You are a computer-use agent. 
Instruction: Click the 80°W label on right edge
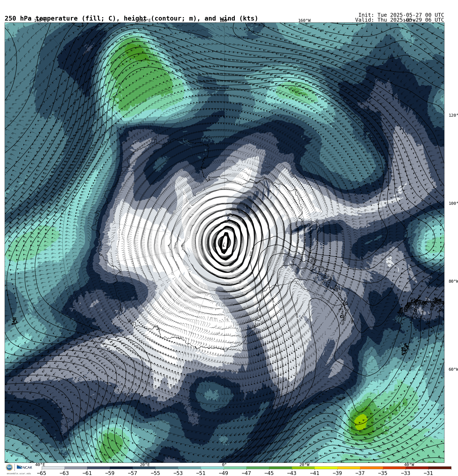pyautogui.click(x=453, y=281)
